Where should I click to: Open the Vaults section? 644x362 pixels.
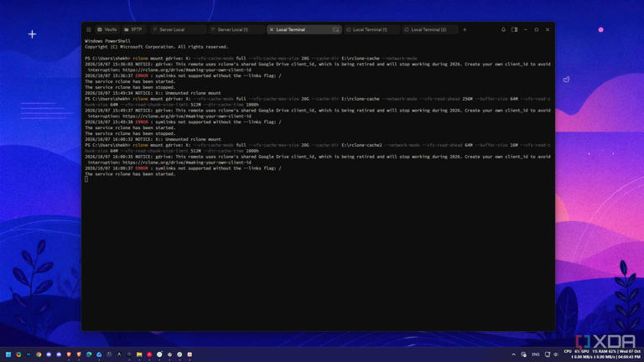coord(107,29)
